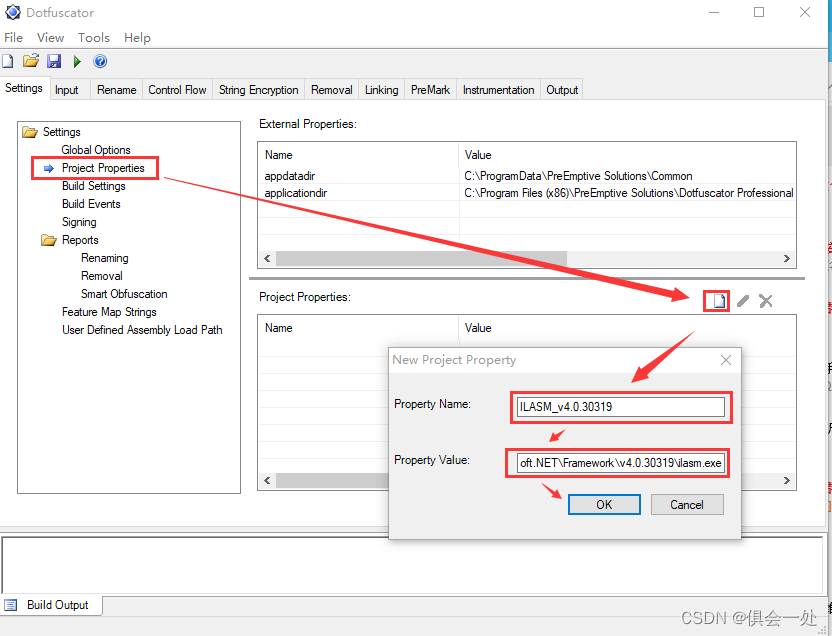The image size is (832, 636).
Task: Open the Tools menu
Action: (94, 38)
